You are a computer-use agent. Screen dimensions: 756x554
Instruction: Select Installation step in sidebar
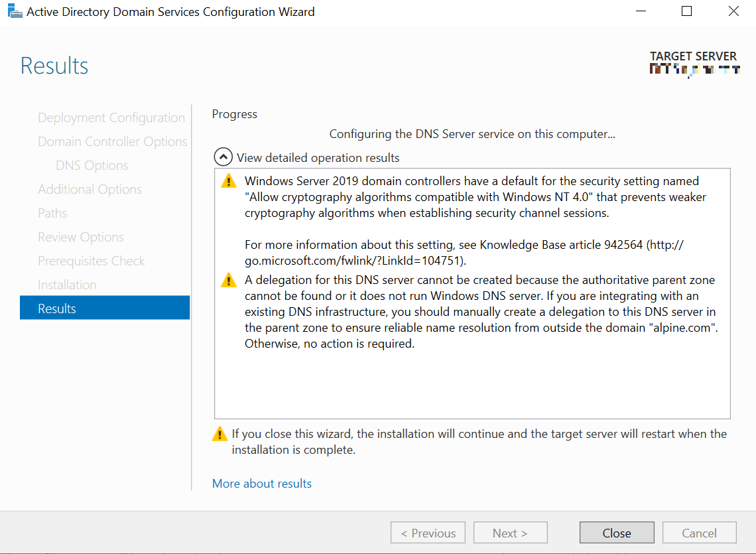click(67, 285)
